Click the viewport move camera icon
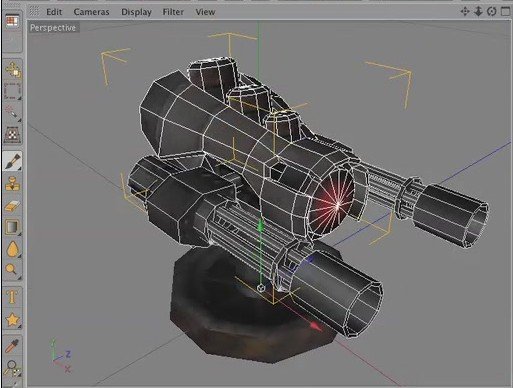The width and height of the screenshot is (513, 388). [x=465, y=12]
